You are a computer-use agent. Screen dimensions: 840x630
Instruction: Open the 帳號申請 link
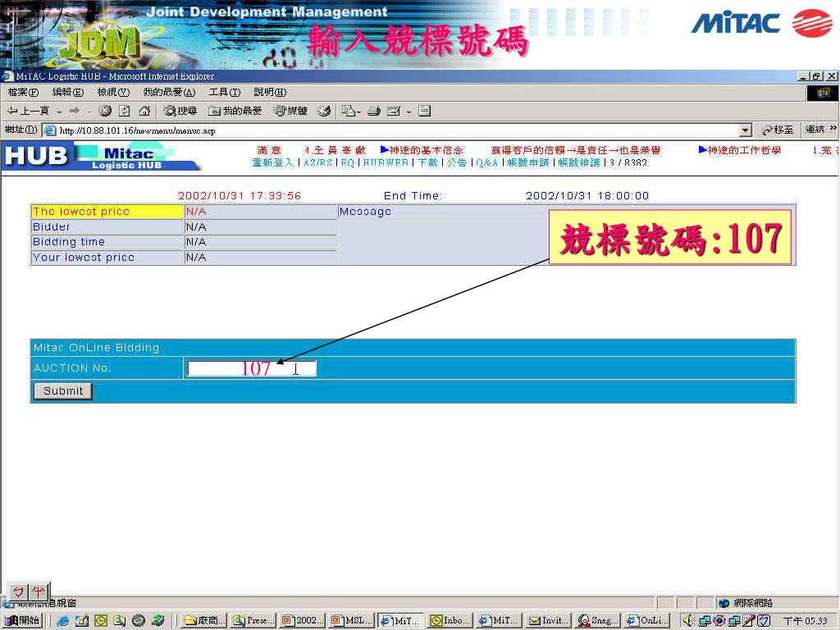528,162
